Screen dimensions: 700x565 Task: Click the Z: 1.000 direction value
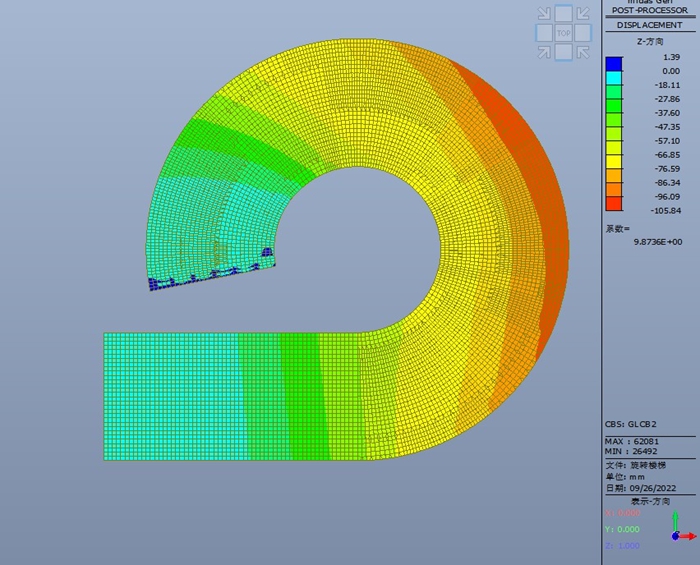coord(622,545)
